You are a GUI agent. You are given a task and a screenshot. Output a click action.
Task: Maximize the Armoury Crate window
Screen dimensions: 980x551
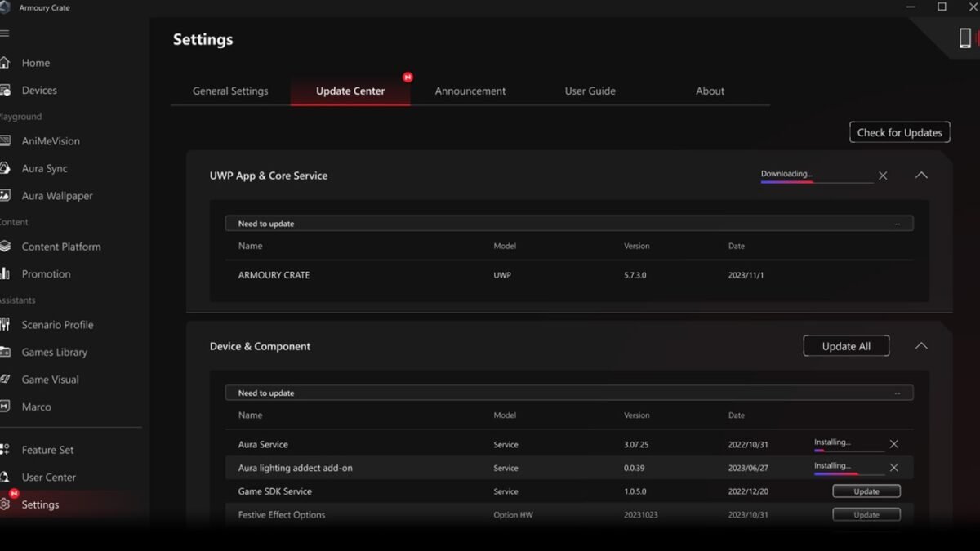coord(942,7)
